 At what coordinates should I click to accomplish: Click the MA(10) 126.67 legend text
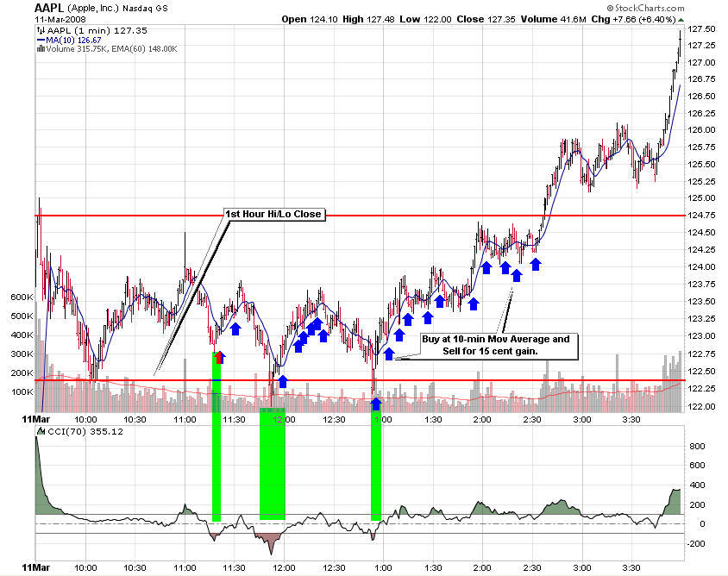tap(73, 41)
